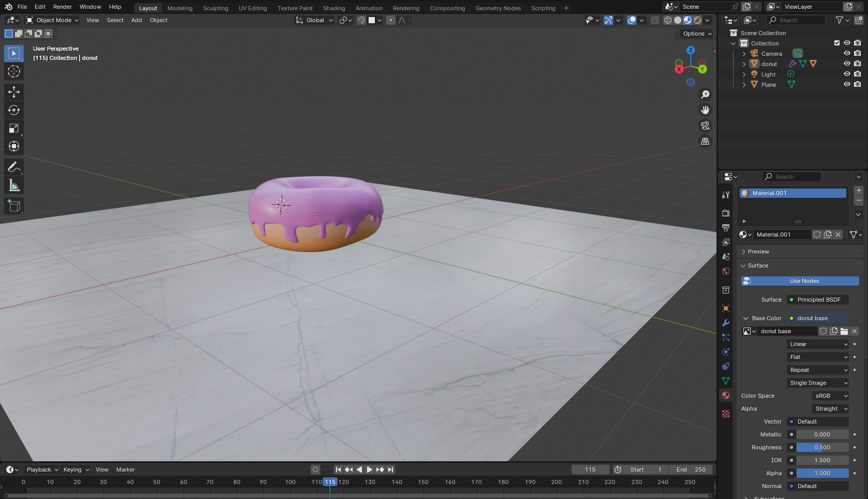The height and width of the screenshot is (499, 868).
Task: Select the Add Cube tool
Action: (x=14, y=206)
